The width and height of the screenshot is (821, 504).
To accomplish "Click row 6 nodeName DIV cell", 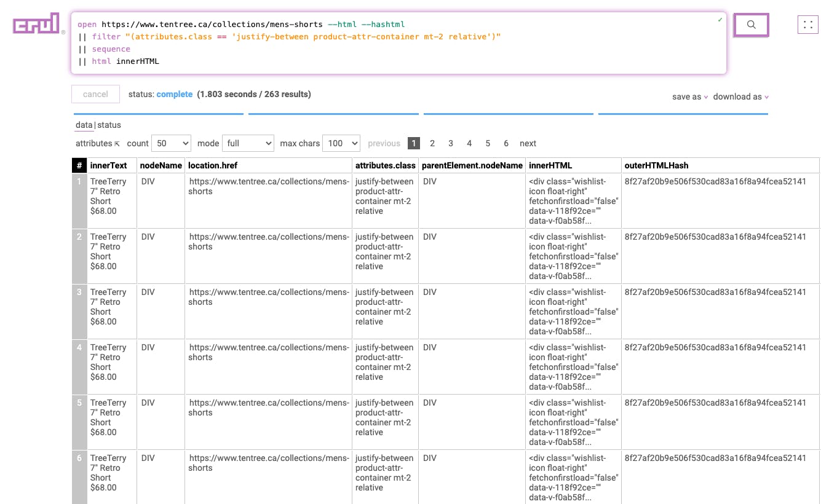I will point(161,477).
